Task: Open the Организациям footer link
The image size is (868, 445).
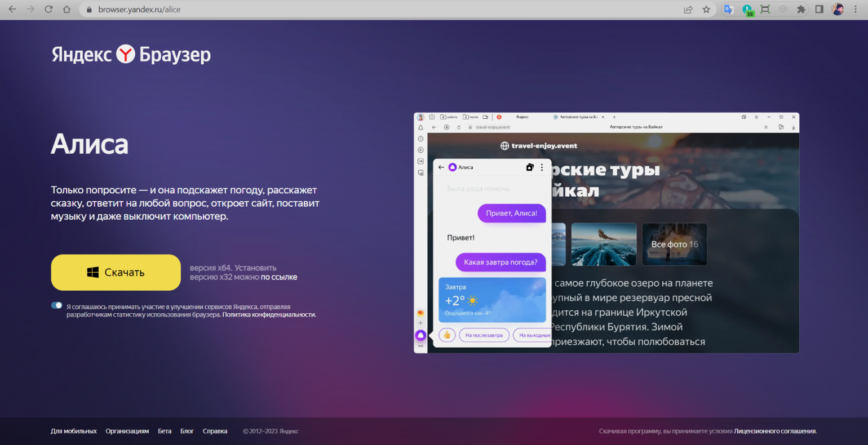Action: coord(127,431)
